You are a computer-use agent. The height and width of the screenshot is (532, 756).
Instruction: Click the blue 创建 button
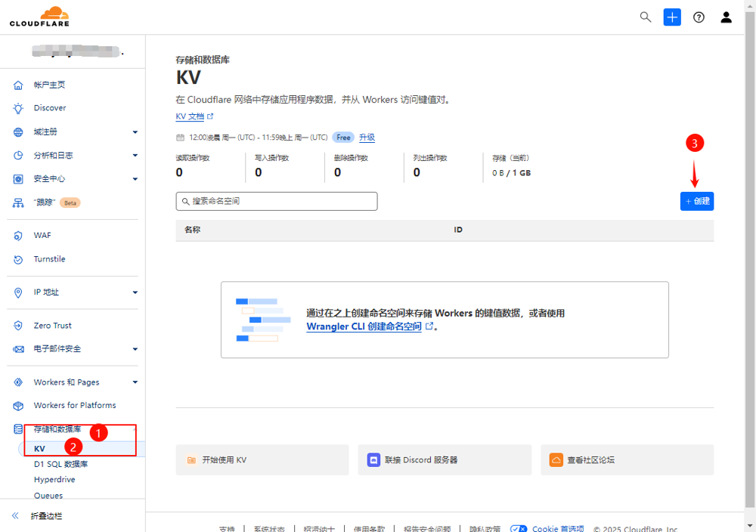point(696,201)
